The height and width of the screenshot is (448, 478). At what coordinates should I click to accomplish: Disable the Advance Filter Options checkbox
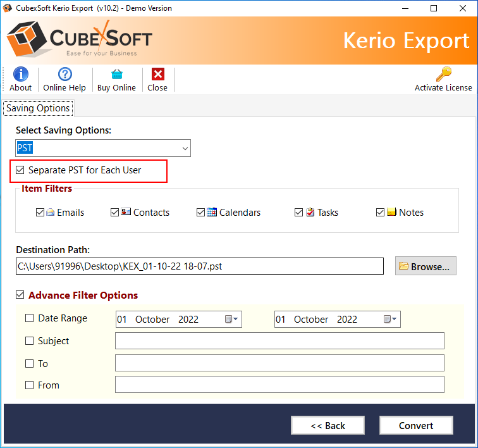point(20,295)
